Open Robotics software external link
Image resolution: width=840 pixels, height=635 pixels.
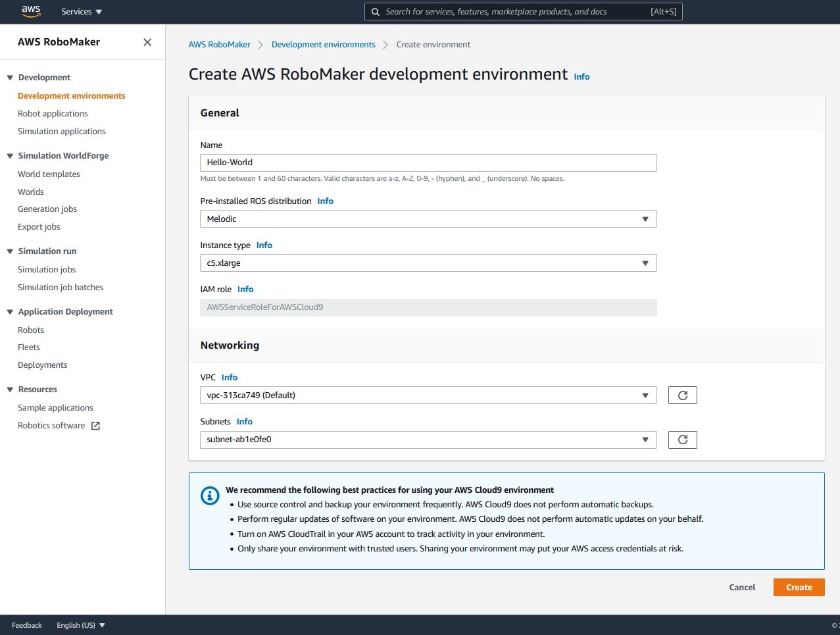pyautogui.click(x=59, y=426)
